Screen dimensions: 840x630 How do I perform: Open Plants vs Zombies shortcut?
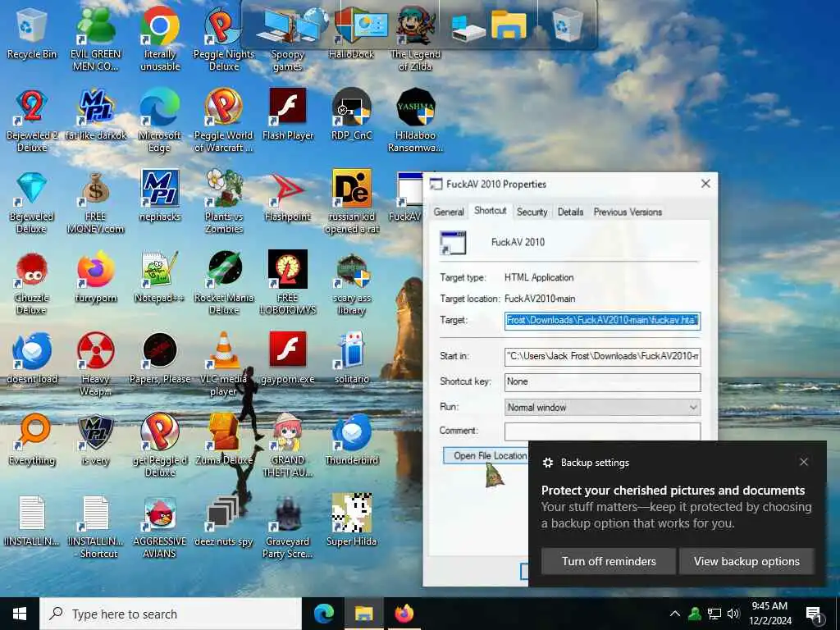point(223,203)
